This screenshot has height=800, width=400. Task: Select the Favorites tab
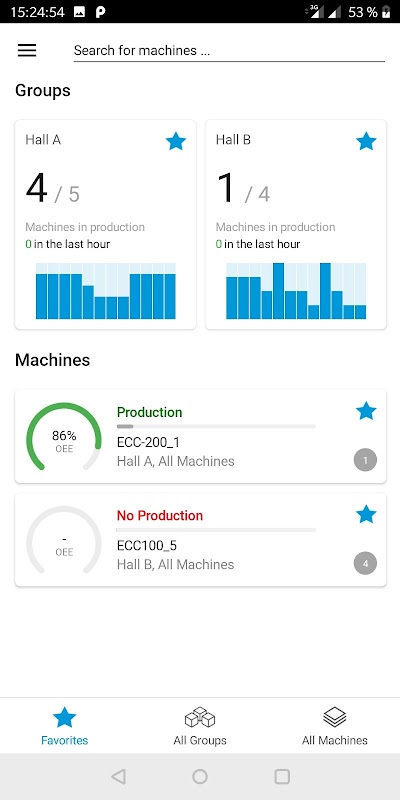(x=65, y=726)
